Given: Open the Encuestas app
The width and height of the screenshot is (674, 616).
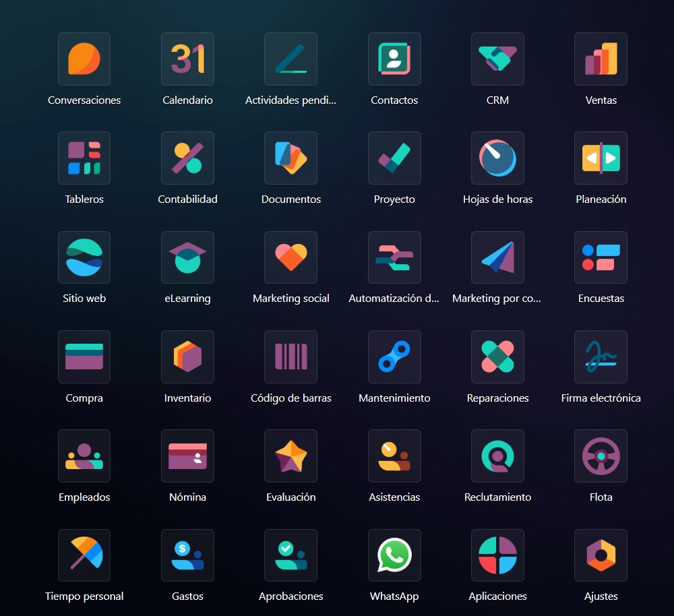Looking at the screenshot, I should pyautogui.click(x=601, y=257).
